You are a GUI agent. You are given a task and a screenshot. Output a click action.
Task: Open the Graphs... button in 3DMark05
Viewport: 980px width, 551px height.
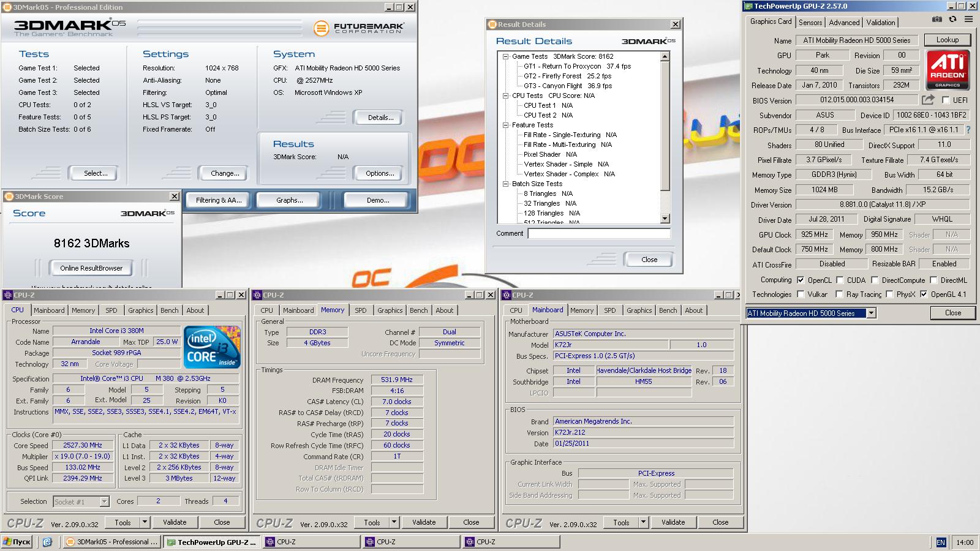(289, 200)
